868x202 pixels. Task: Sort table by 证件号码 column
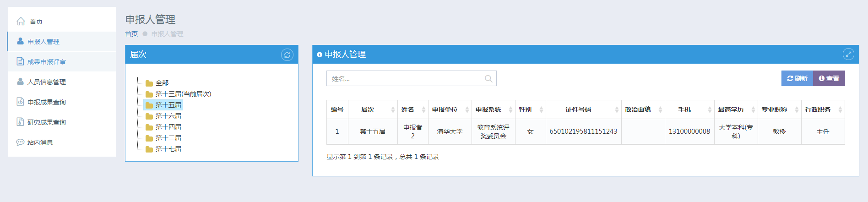click(583, 109)
